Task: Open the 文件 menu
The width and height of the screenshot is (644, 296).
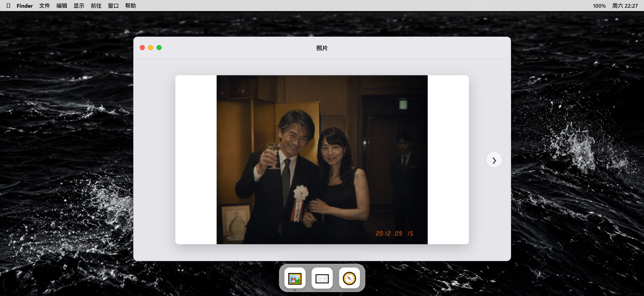Action: tap(45, 6)
